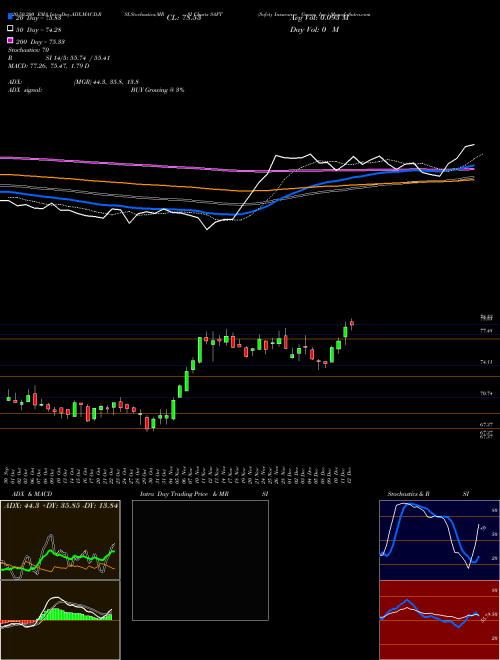
Task: Click the white 50 Day legend swatch
Action: (x=10, y=29)
